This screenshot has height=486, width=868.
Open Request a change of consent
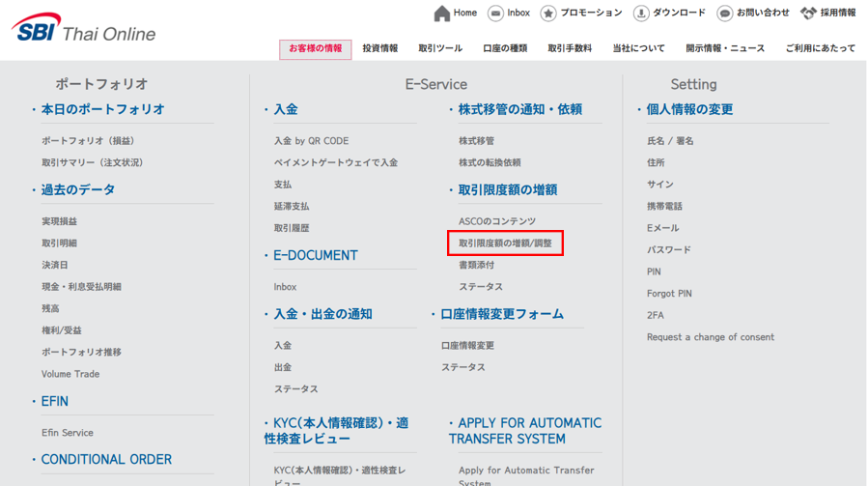[x=711, y=337]
